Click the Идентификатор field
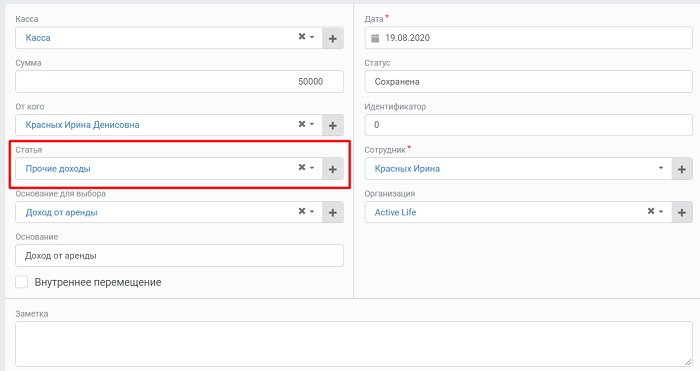Screen dimensions: 700x371 coord(529,125)
